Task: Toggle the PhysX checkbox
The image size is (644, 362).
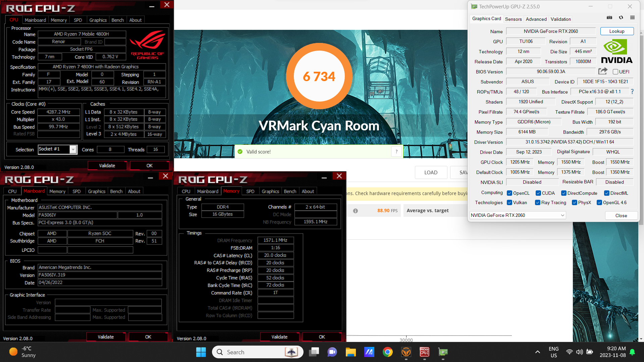Action: [x=574, y=202]
